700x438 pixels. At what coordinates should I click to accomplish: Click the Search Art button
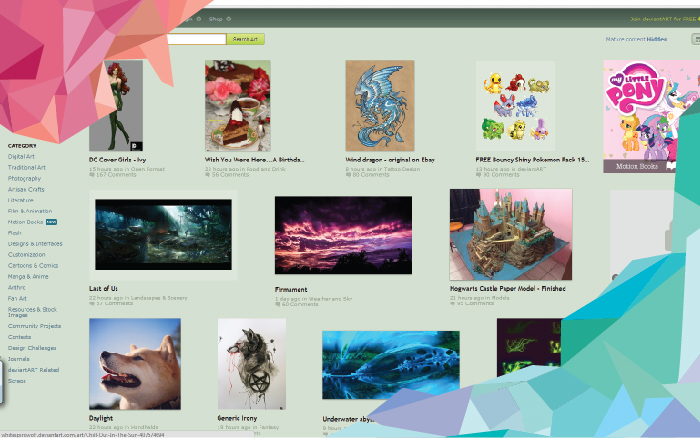point(245,39)
